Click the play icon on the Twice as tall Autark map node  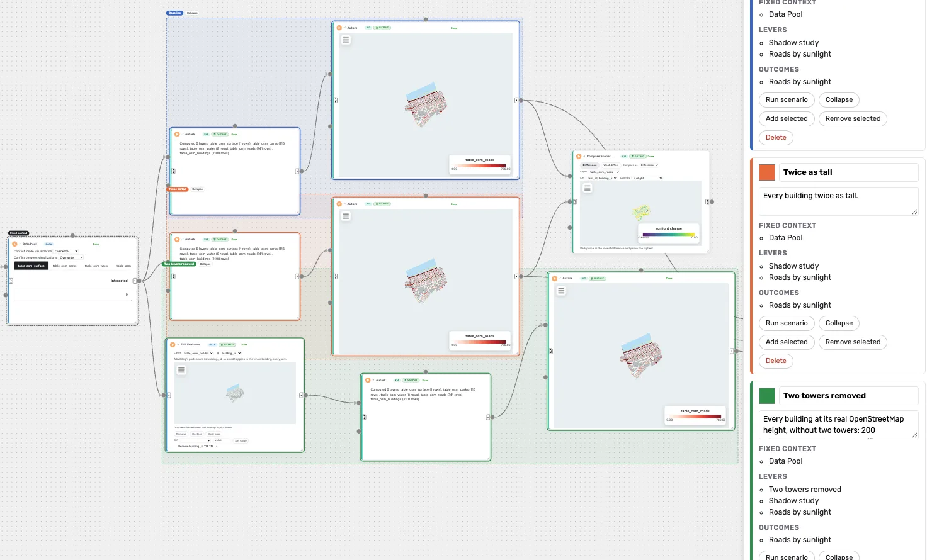(339, 204)
